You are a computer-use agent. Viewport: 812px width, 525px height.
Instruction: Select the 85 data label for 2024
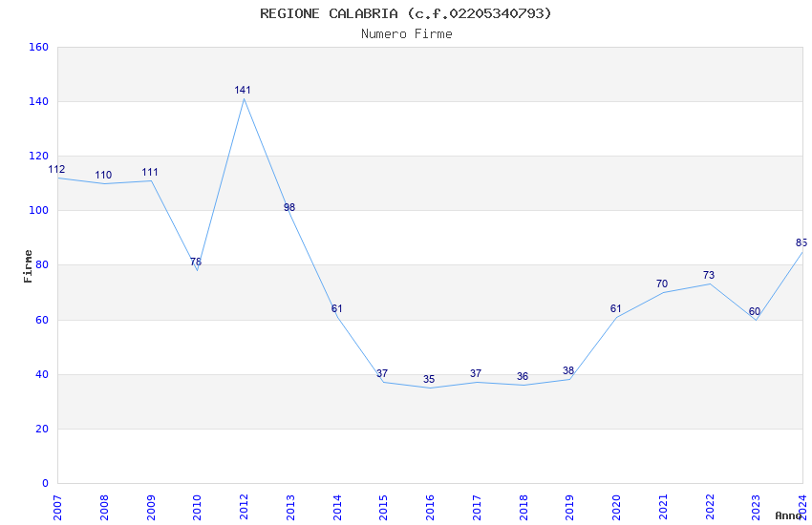coord(801,243)
